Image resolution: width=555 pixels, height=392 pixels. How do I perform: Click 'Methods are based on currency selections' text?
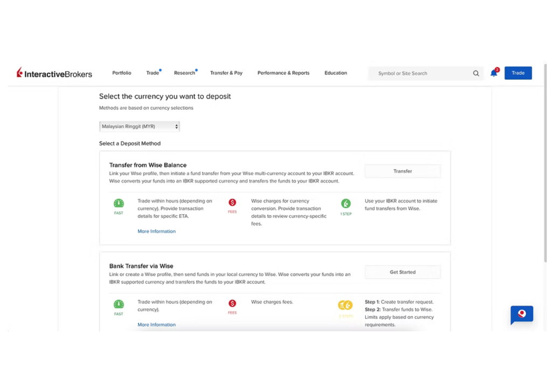[x=146, y=108]
